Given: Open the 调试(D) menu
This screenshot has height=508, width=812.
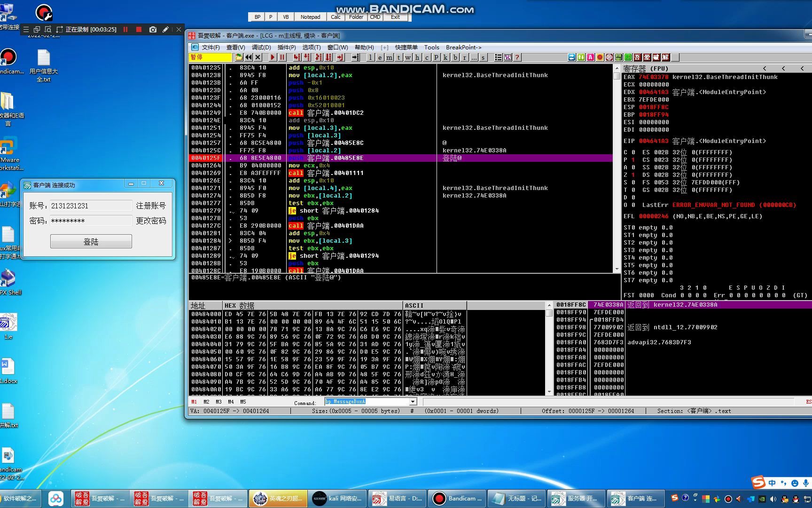Looking at the screenshot, I should (261, 48).
